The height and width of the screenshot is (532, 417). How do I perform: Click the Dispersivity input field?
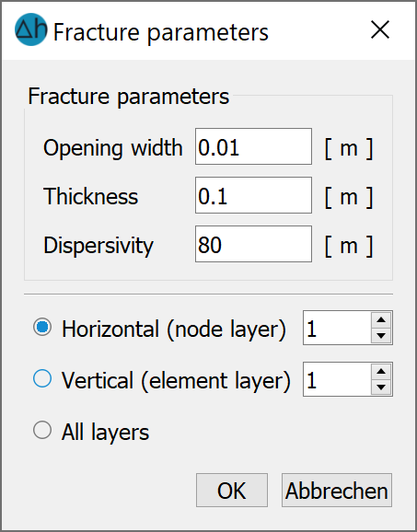[x=253, y=244]
